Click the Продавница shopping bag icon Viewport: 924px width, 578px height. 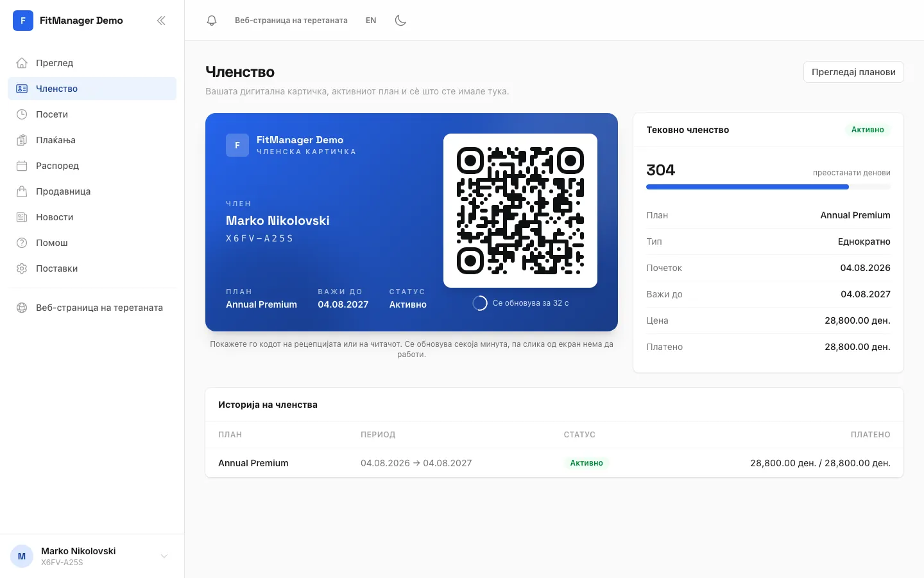pyautogui.click(x=22, y=191)
